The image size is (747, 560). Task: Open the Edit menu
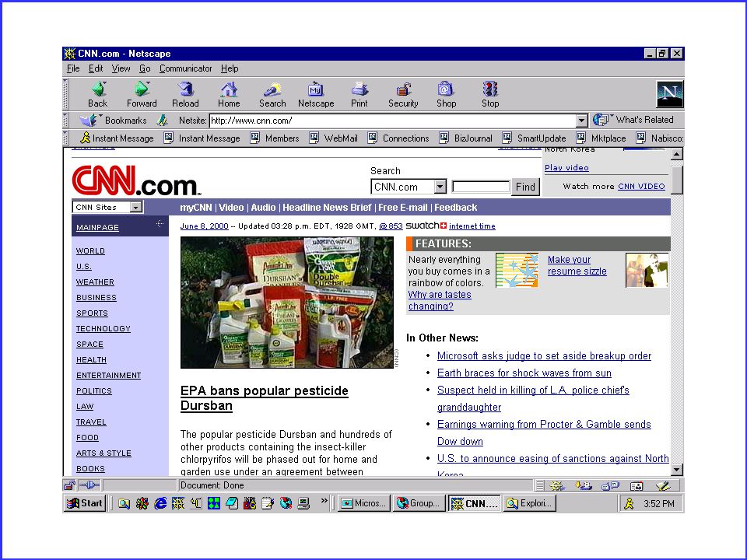tap(96, 68)
